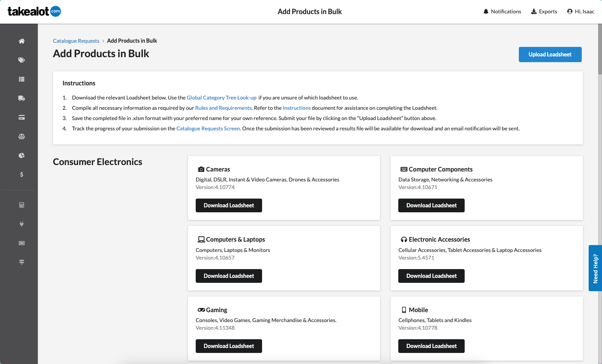Click the dollar sign sidebar icon

(22, 175)
